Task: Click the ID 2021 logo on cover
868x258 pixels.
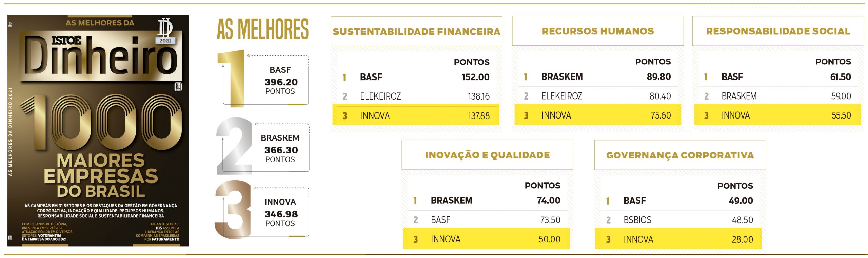Action: pos(165,31)
